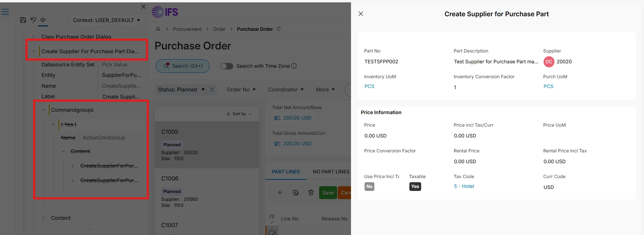The image size is (644, 235).
Task: Remove the Status: Planned filter
Action: coord(212,89)
